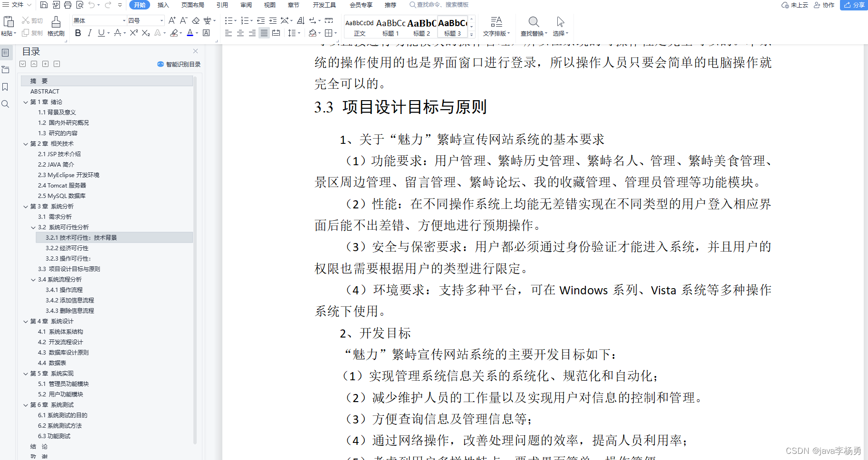The image size is (868, 460).
Task: Toggle strikethrough text formatting
Action: coord(117,33)
